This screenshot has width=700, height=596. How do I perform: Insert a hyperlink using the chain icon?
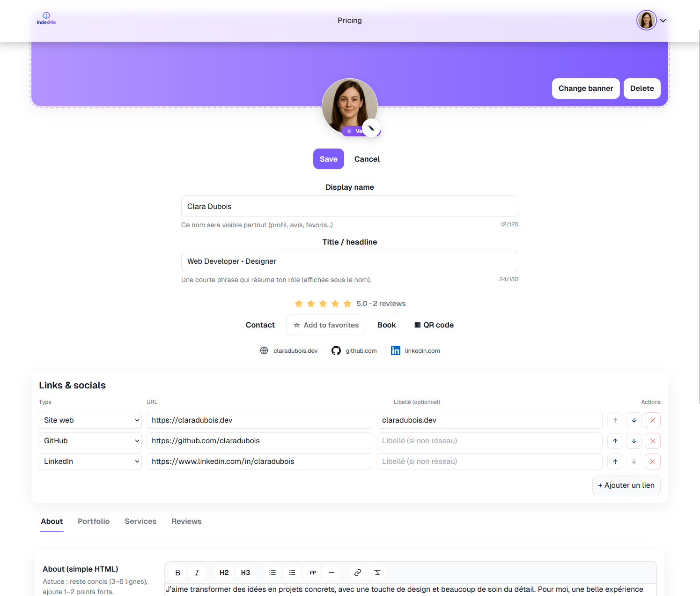tap(357, 572)
